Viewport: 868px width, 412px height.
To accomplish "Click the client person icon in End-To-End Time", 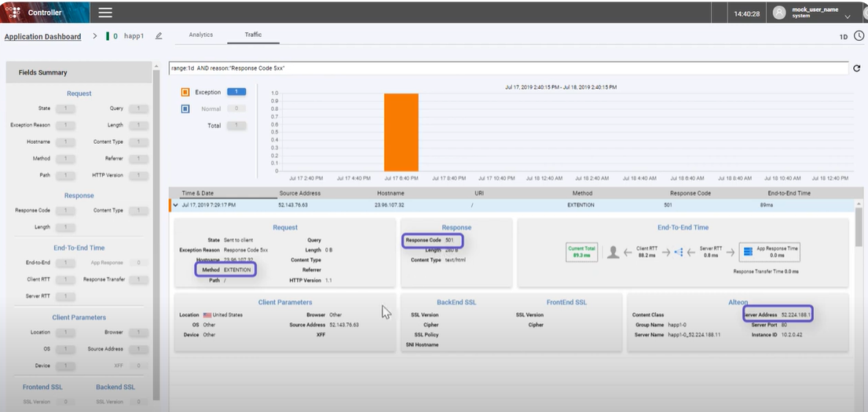I will click(612, 252).
